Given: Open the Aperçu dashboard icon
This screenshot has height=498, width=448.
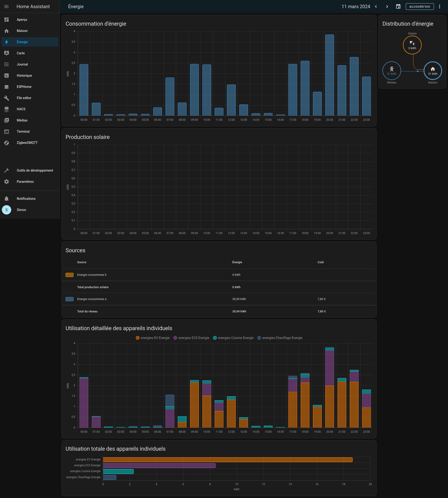Looking at the screenshot, I should pos(7,20).
